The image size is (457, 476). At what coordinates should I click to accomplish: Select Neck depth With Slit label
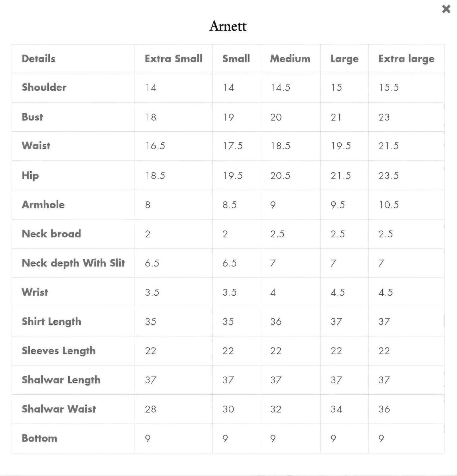point(73,263)
